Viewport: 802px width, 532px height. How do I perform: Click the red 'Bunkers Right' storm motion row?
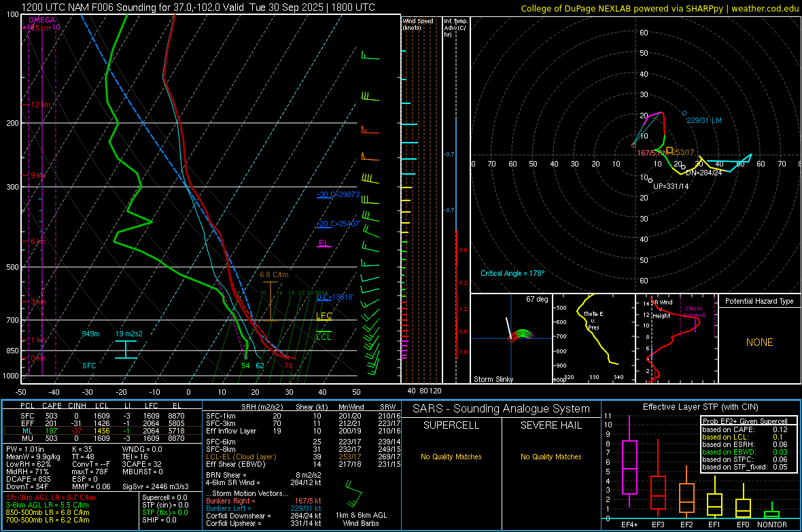point(264,501)
